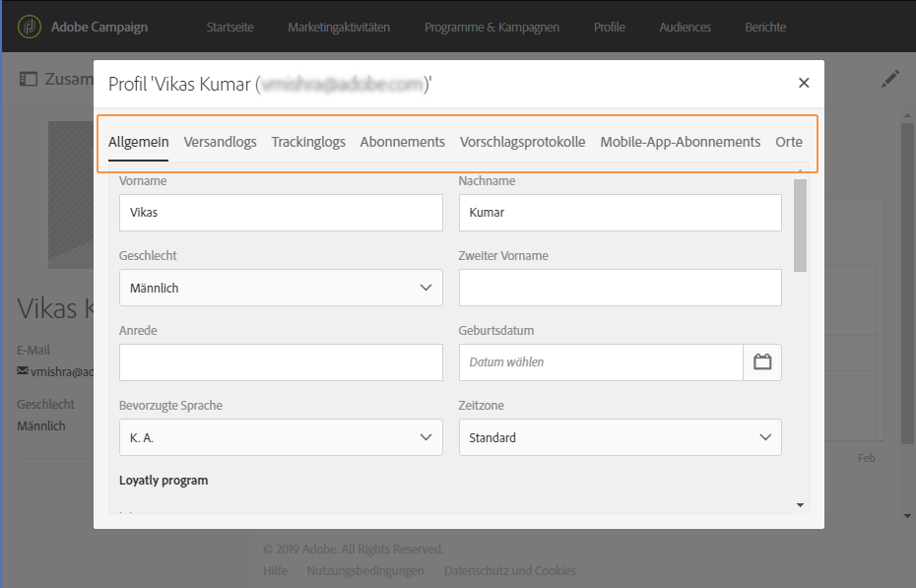
Task: Click the email envelope icon
Action: point(23,371)
